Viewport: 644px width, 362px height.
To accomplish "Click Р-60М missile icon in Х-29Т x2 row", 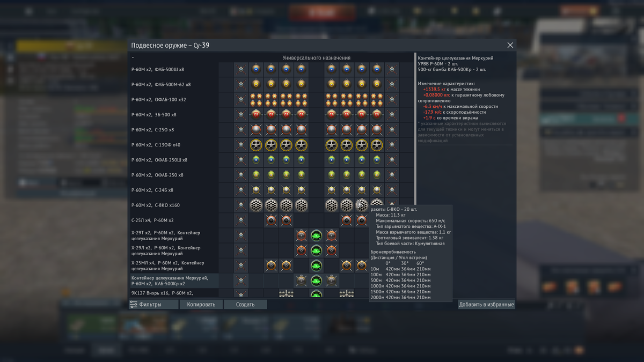I will click(x=241, y=235).
